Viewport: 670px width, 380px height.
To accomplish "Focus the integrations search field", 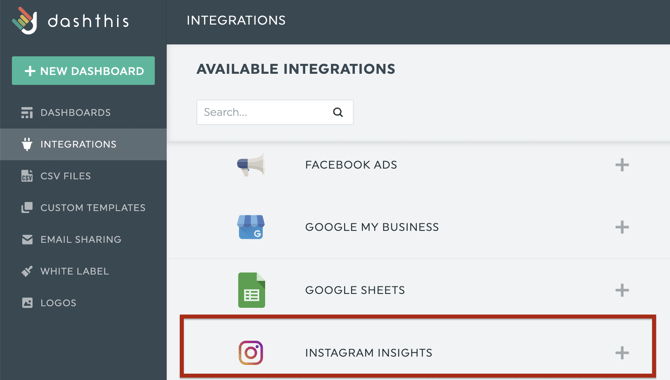I will (x=275, y=112).
